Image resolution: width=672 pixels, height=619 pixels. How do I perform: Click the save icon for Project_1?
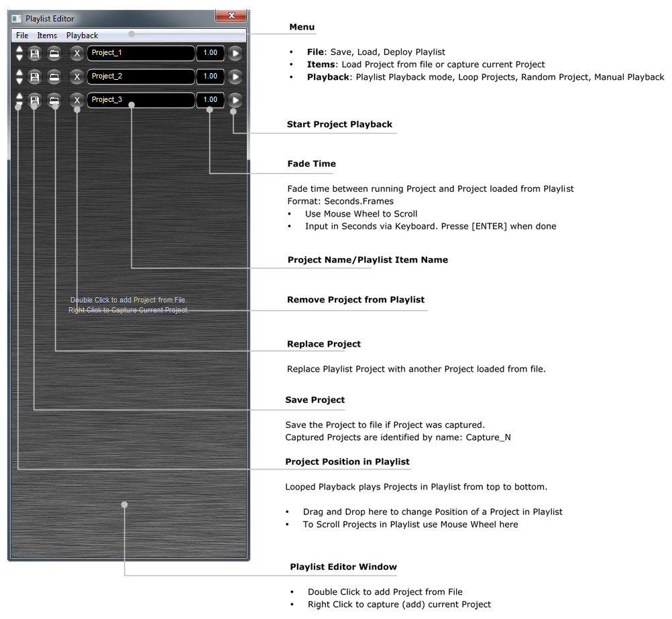tap(34, 53)
